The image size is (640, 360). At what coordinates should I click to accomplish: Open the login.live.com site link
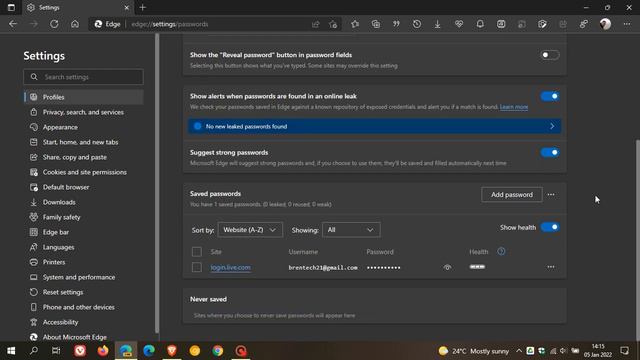[x=231, y=267]
